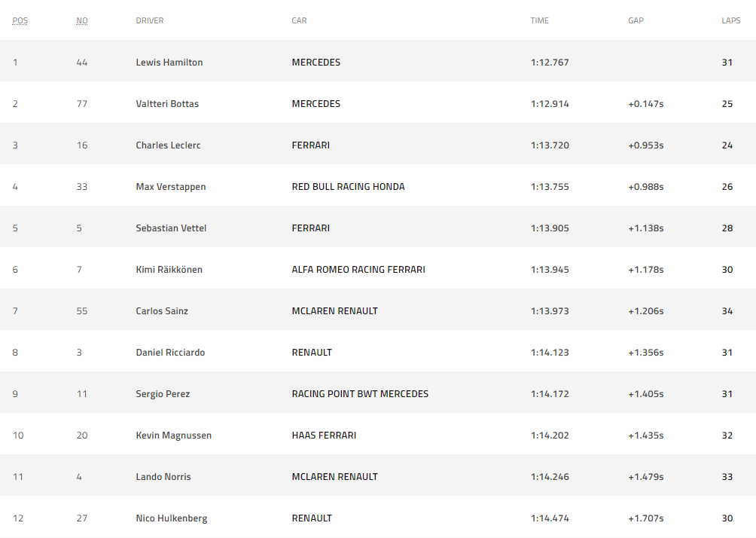The height and width of the screenshot is (538, 756).
Task: Click the POS column header
Action: 20,21
